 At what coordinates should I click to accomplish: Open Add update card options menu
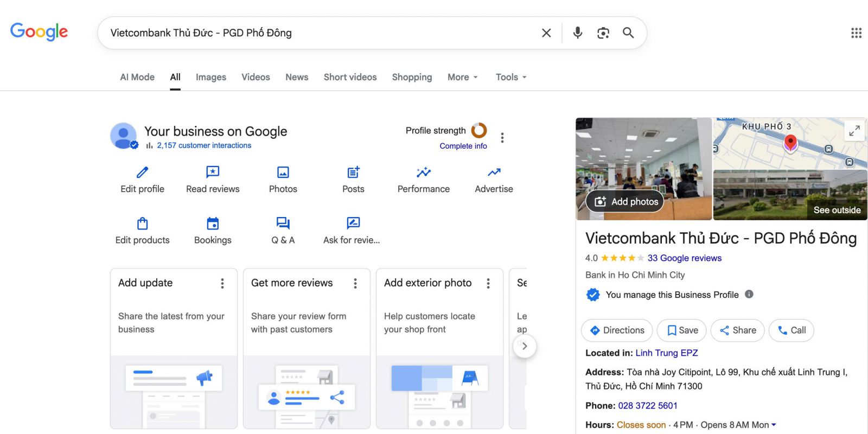(222, 283)
